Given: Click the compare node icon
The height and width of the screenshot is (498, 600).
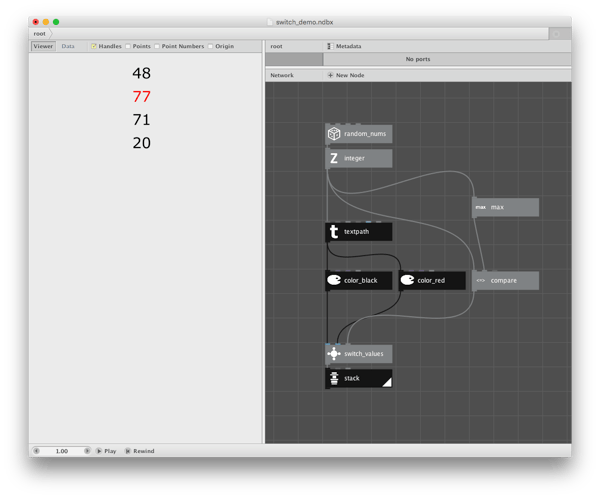Looking at the screenshot, I should coord(481,281).
